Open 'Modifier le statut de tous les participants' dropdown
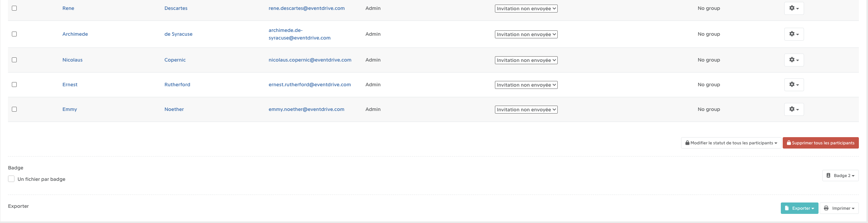Image resolution: width=868 pixels, height=223 pixels. tap(731, 143)
